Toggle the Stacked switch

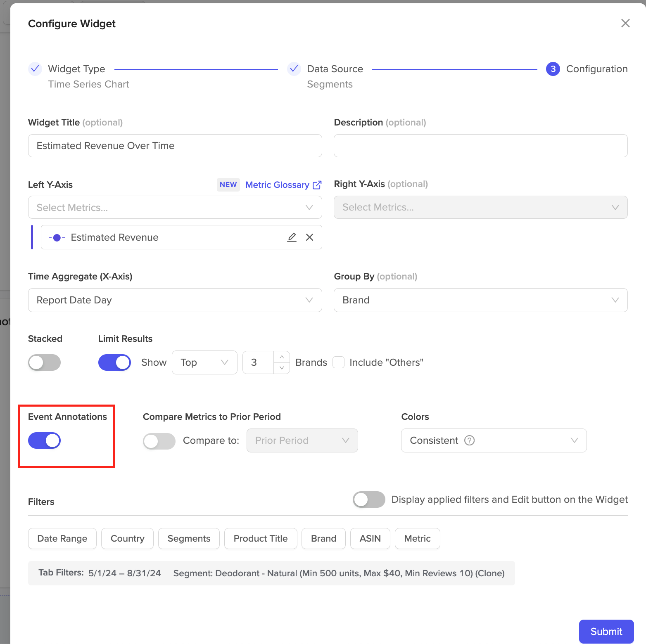44,362
